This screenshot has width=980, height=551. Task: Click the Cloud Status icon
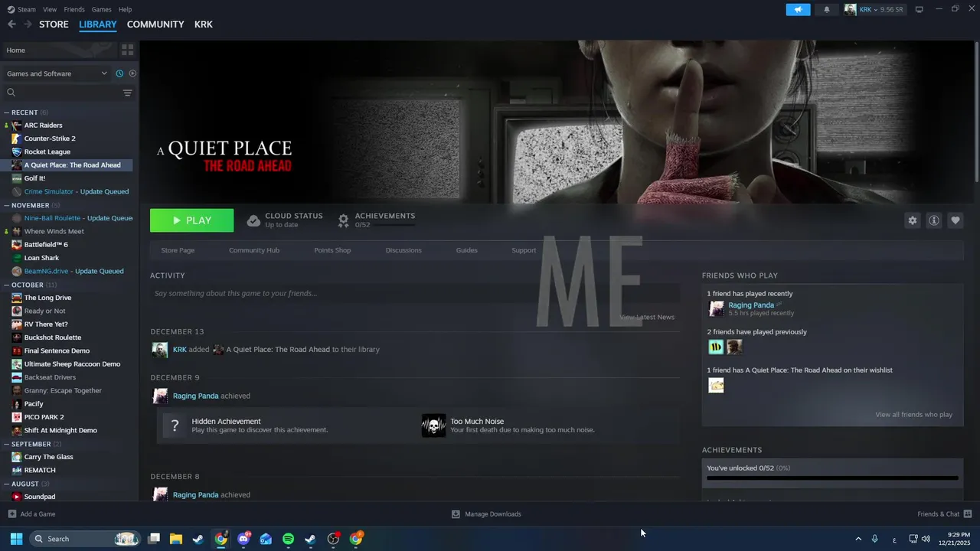tap(253, 220)
